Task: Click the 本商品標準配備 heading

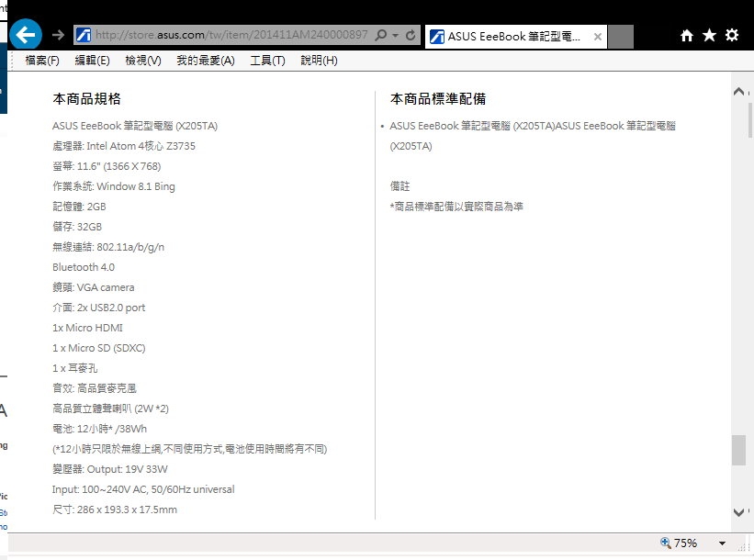Action: tap(438, 99)
